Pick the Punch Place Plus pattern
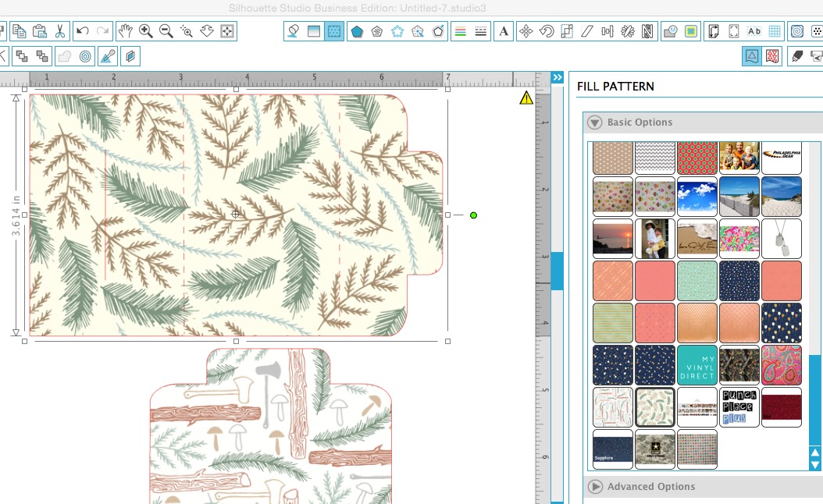 [739, 407]
